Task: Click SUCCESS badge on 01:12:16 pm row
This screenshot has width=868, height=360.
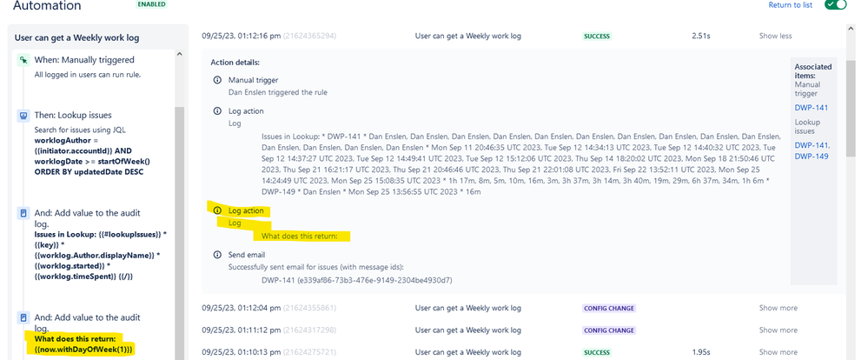Action: (597, 36)
